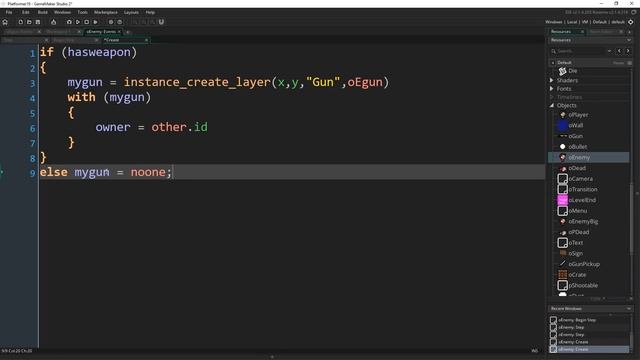Create executable with the toolbar icon
The width and height of the screenshot is (640, 360).
click(53, 22)
